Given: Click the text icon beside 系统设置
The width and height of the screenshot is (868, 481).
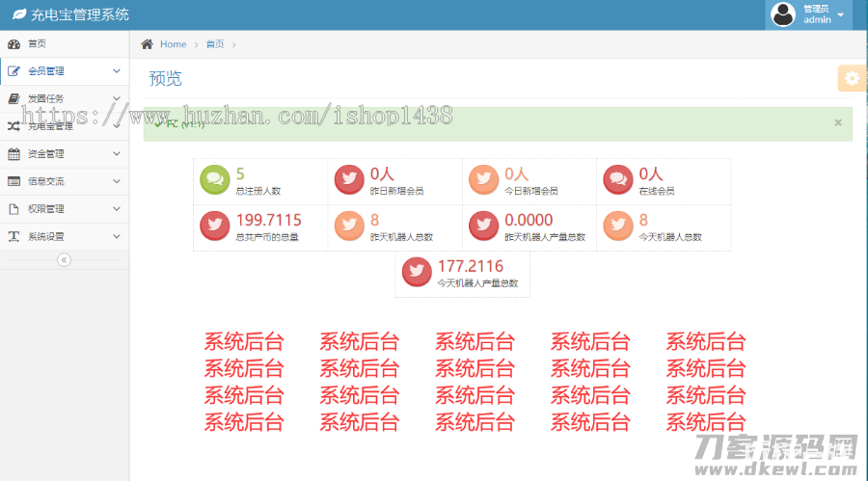Looking at the screenshot, I should pos(14,236).
